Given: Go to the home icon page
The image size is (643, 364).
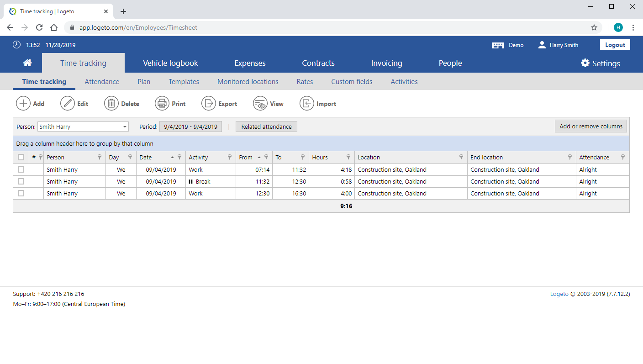Looking at the screenshot, I should [27, 63].
